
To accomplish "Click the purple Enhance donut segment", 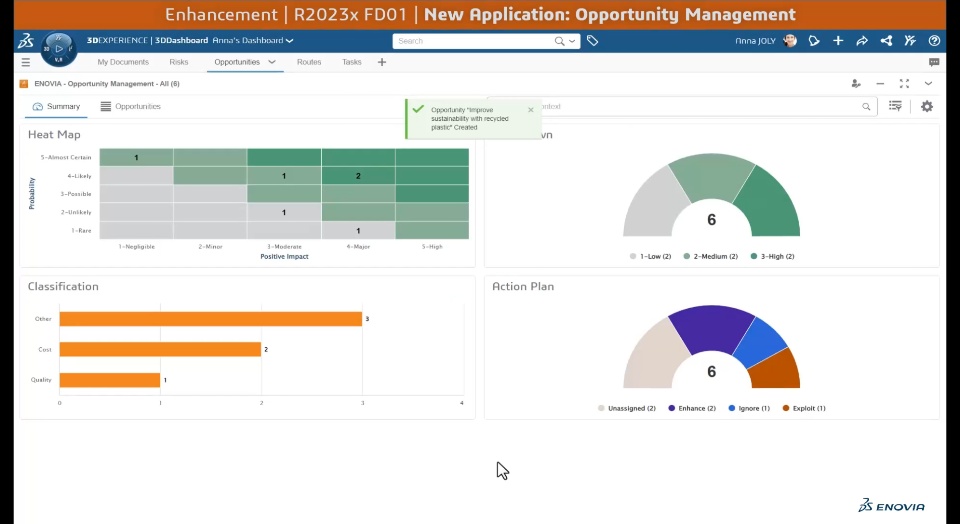I will pyautogui.click(x=711, y=327).
